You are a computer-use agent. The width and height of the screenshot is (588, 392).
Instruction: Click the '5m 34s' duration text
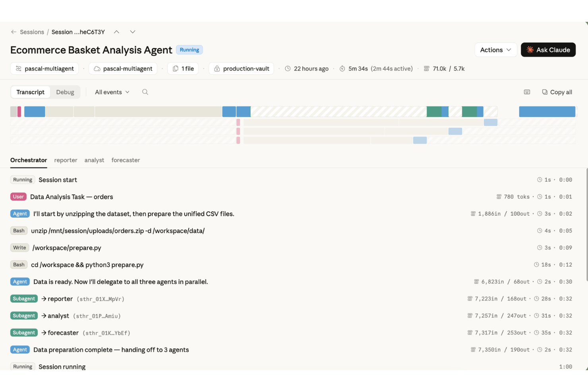(358, 69)
